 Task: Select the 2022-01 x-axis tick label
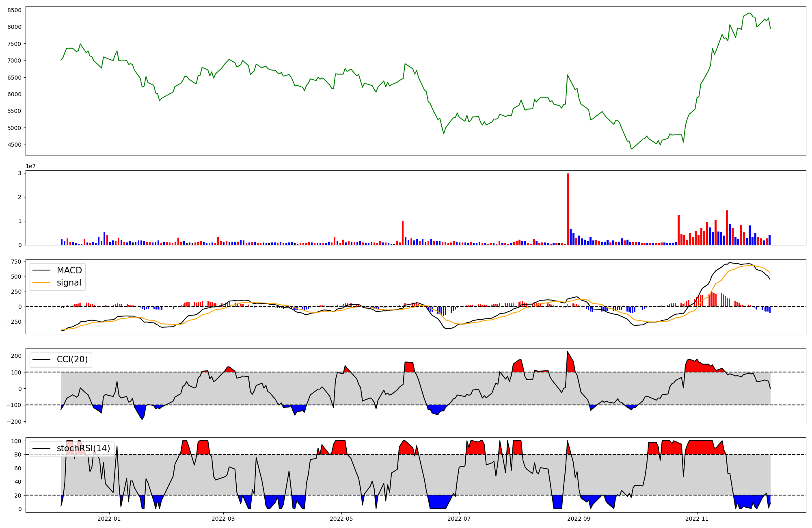click(109, 519)
